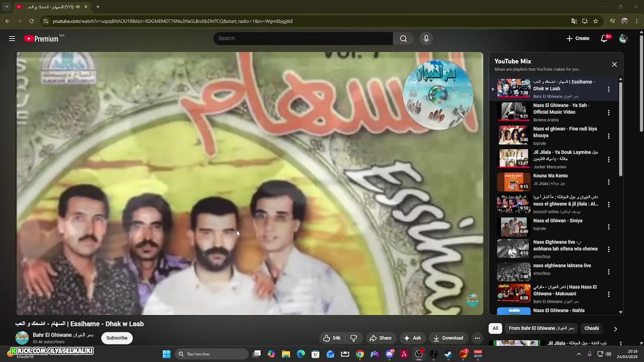The image size is (644, 362).
Task: Open new browser tab
Action: (x=98, y=7)
